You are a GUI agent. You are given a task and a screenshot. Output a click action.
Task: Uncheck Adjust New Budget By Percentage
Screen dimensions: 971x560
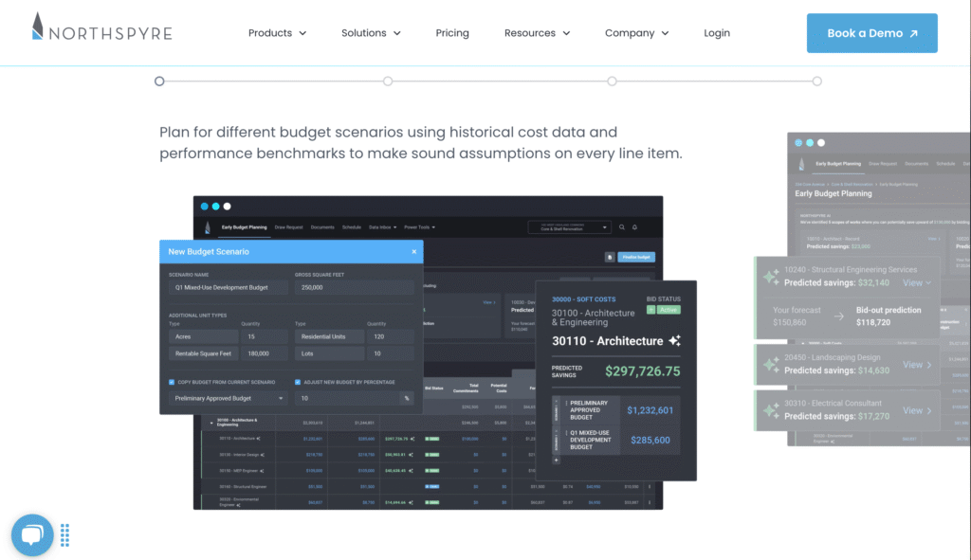point(298,382)
